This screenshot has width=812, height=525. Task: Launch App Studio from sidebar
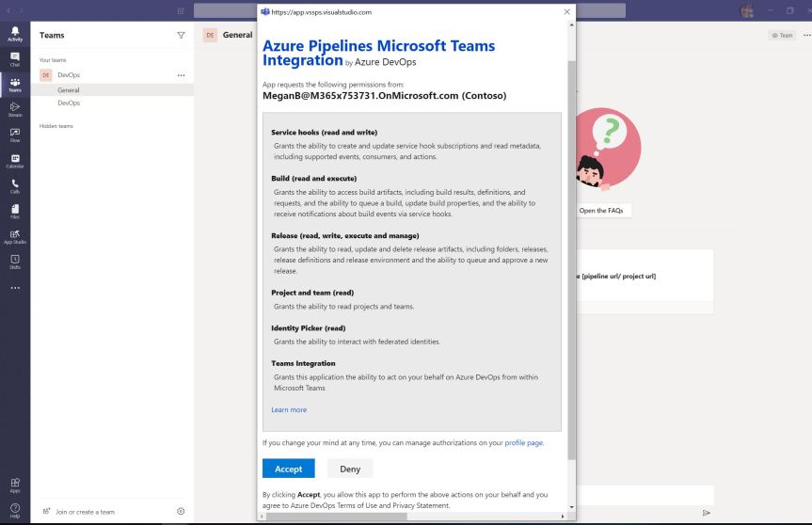coord(14,236)
